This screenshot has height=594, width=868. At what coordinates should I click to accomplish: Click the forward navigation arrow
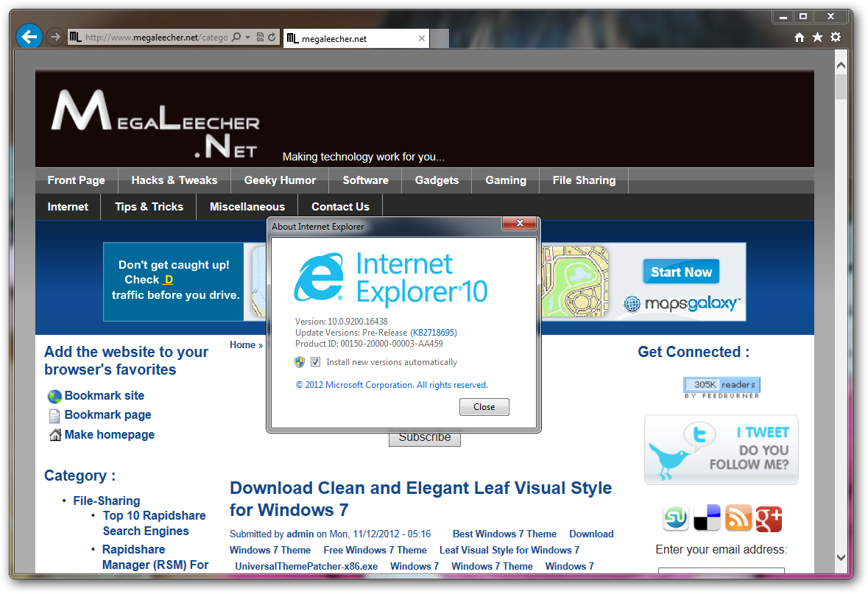54,37
